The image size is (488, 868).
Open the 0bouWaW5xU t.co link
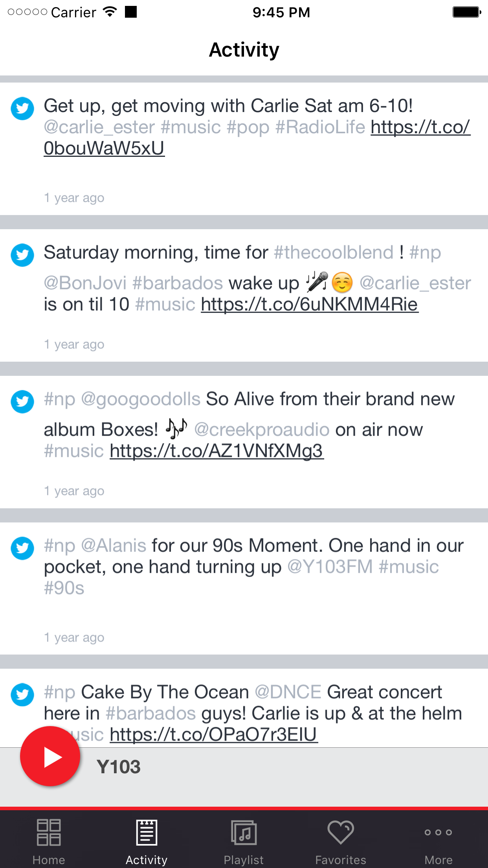tap(104, 149)
